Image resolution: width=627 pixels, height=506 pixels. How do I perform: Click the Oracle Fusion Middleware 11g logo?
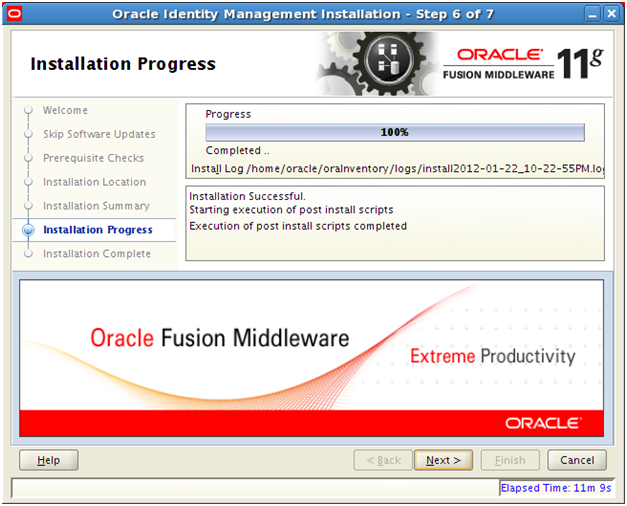(x=523, y=64)
